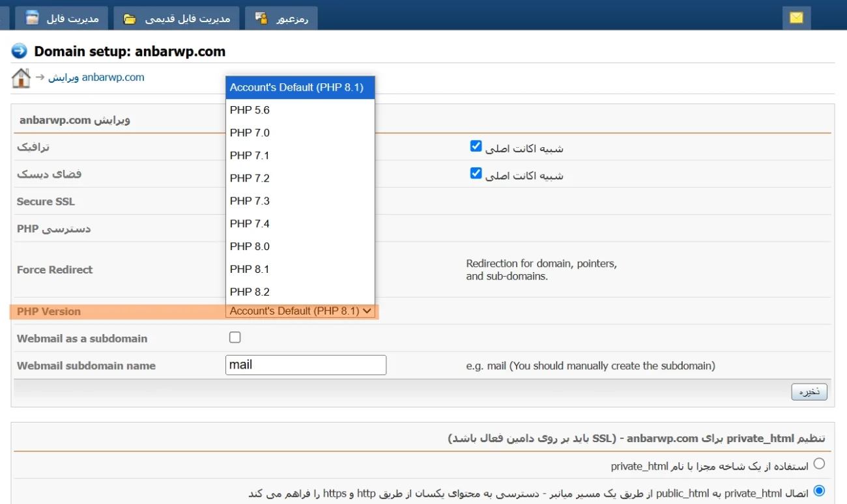Open the old file manager folder icon
The width and height of the screenshot is (847, 504).
pos(128,18)
